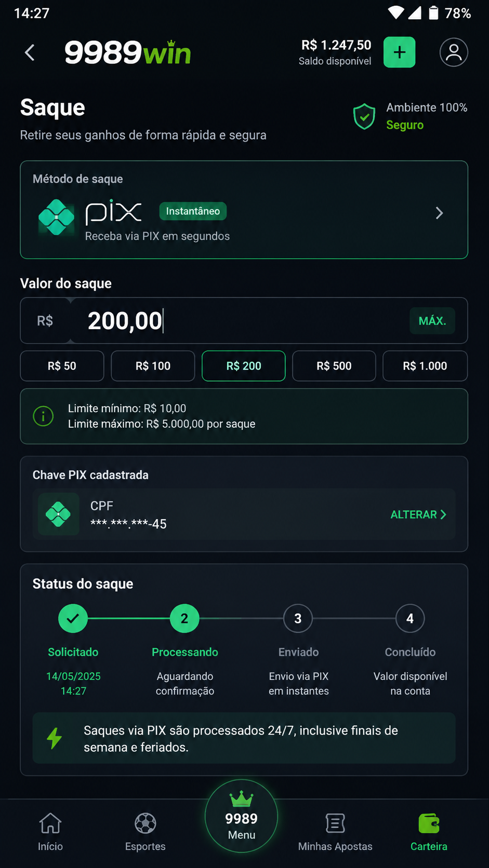Tap the back arrow icon
Screen dimensions: 489x868
30,52
